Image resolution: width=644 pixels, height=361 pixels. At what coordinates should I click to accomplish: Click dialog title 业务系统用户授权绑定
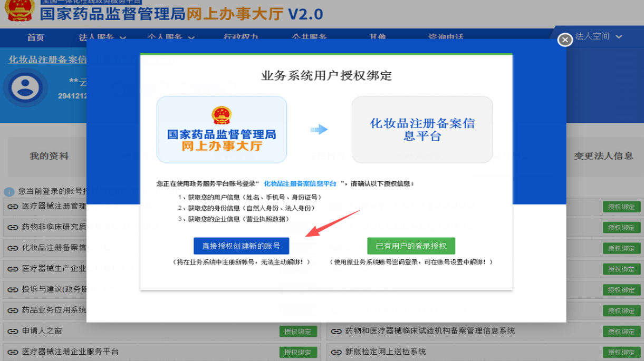tap(326, 75)
